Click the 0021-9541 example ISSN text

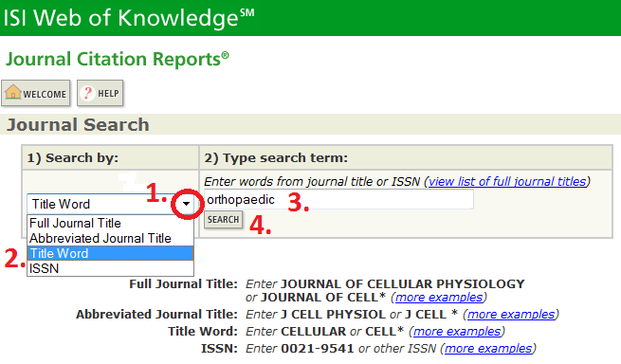tap(318, 348)
